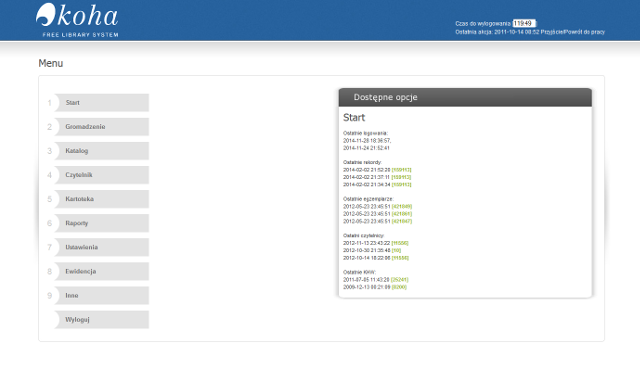This screenshot has width=640, height=375.
Task: Click the Koha logo in the header
Action: click(77, 20)
